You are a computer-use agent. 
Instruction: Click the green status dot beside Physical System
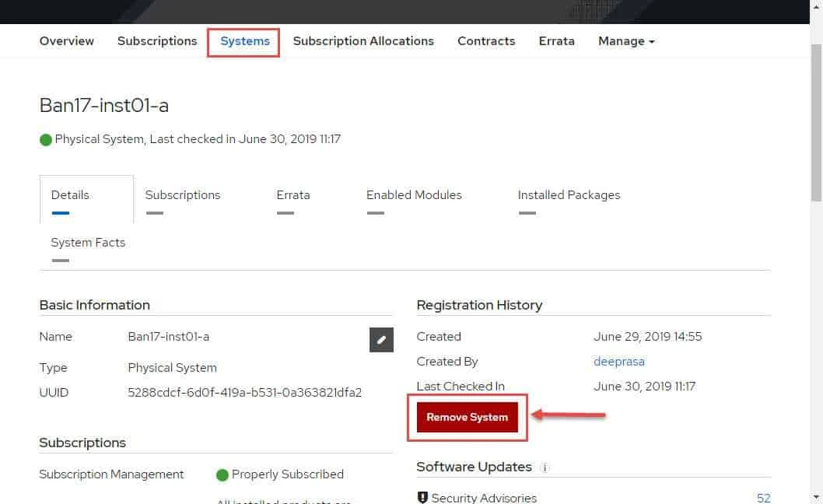(45, 138)
